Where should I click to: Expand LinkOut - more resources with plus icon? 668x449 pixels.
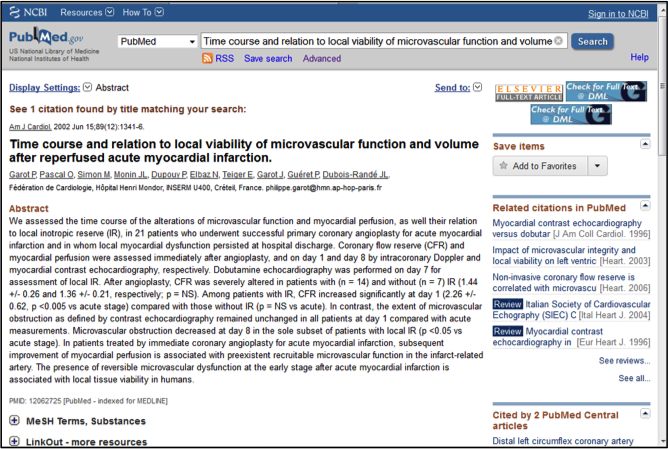[x=14, y=441]
